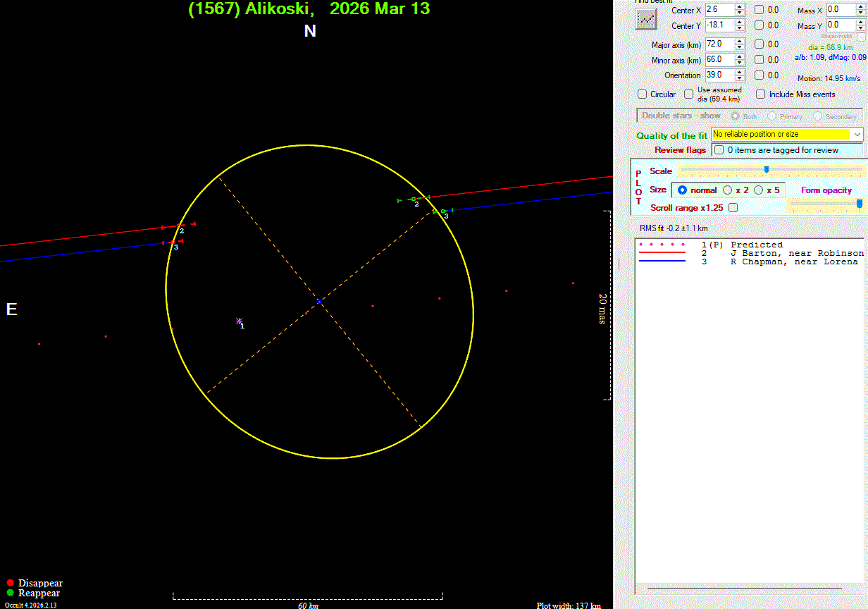Decrease Minor axis value with the down arrow
This screenshot has width=868, height=609.
coord(739,63)
